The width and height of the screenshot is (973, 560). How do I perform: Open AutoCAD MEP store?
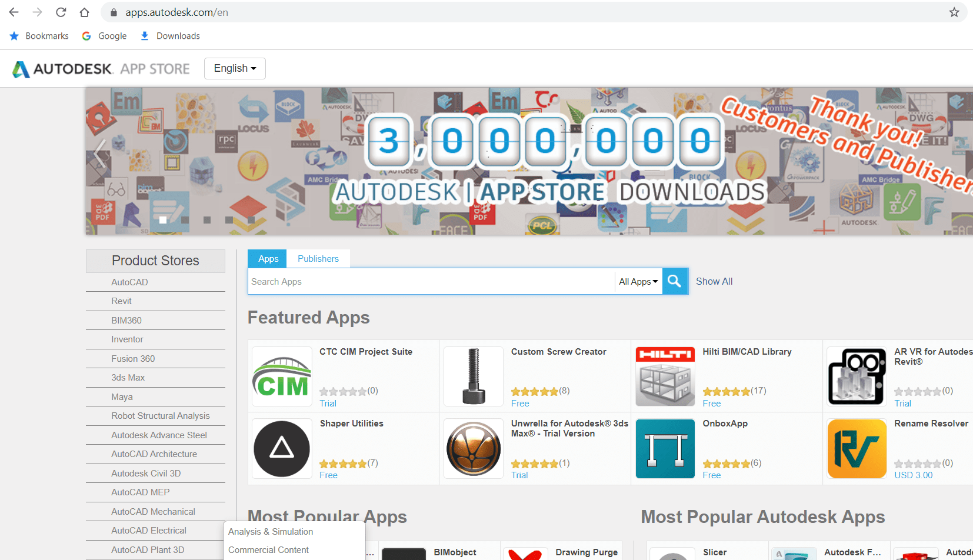[x=155, y=492]
